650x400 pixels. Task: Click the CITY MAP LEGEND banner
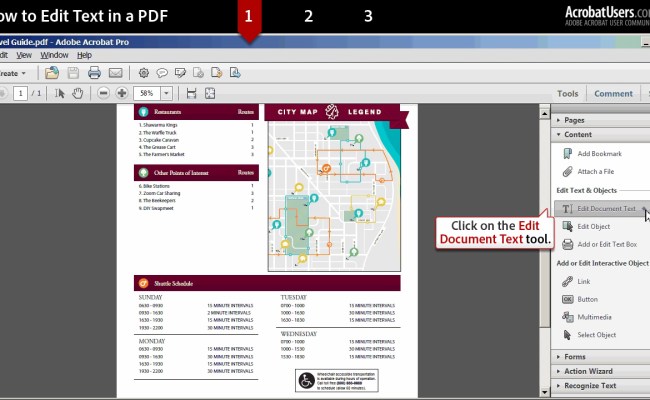(332, 112)
